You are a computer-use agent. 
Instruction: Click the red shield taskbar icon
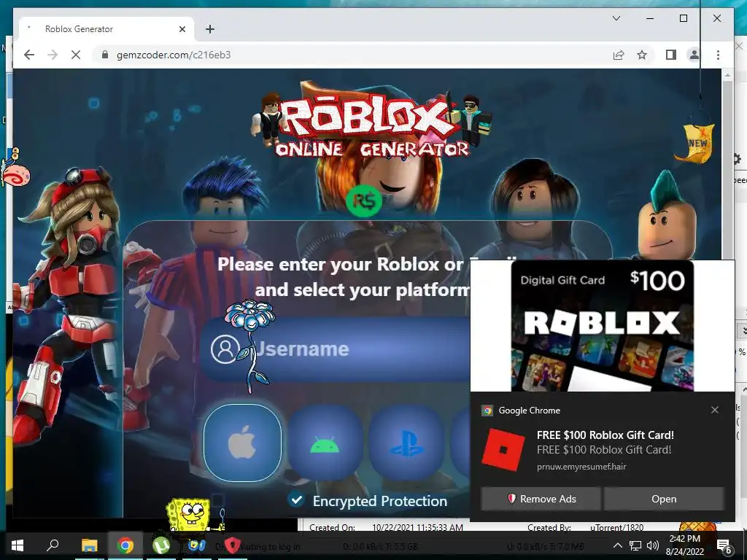(x=232, y=545)
